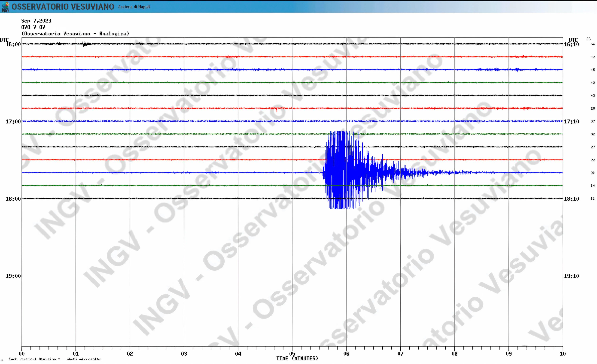This screenshot has height=364, width=597.
Task: Select the 17:10 time label
Action: pyautogui.click(x=571, y=122)
